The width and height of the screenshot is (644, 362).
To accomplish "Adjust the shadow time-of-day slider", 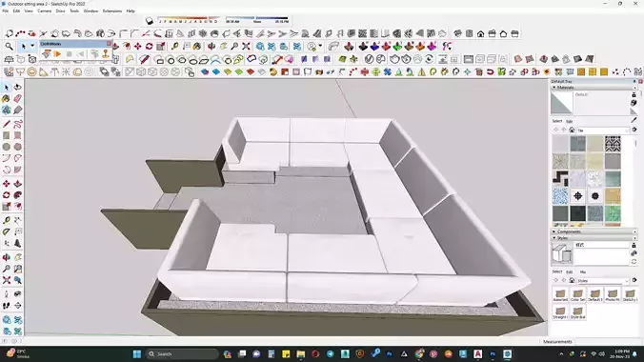I will (257, 19).
